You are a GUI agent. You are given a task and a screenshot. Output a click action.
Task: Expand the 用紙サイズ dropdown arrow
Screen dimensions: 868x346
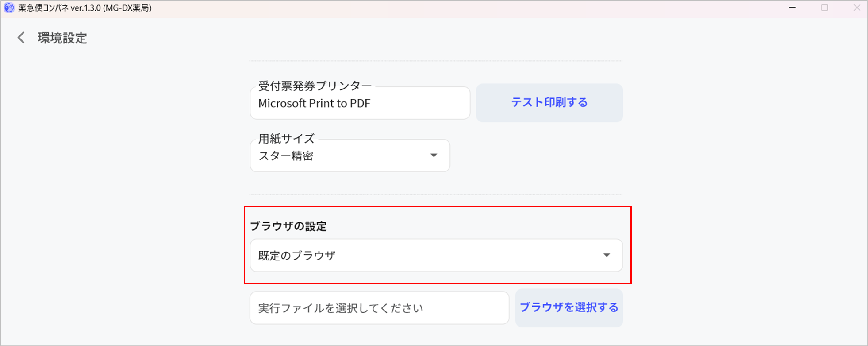coord(434,156)
